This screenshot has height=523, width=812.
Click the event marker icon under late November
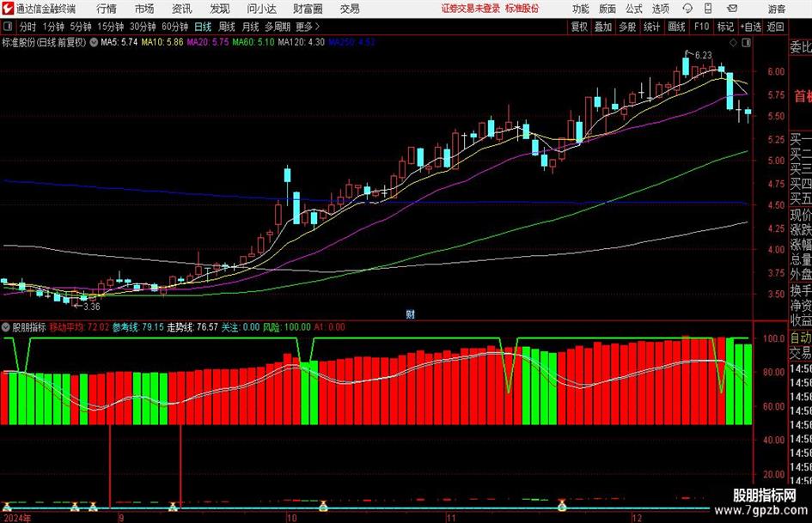(x=562, y=506)
